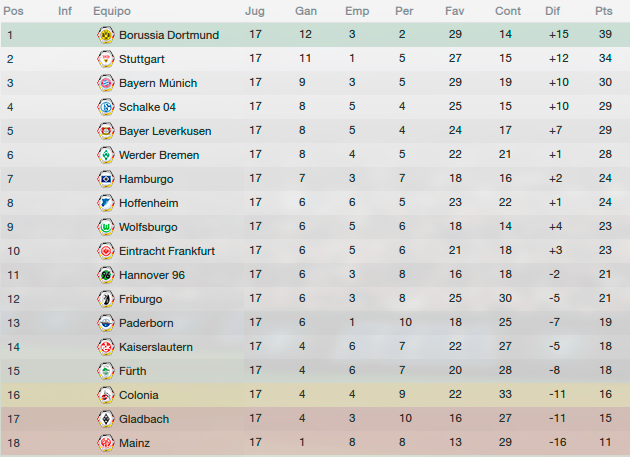Click the Schalke 04 crest icon

coord(106,107)
